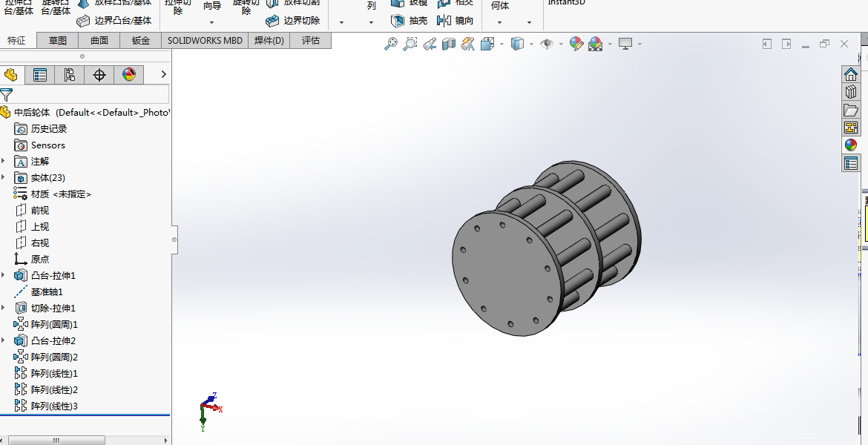Switch to SOLIDWORKS MBD tab
The width and height of the screenshot is (868, 445).
205,40
